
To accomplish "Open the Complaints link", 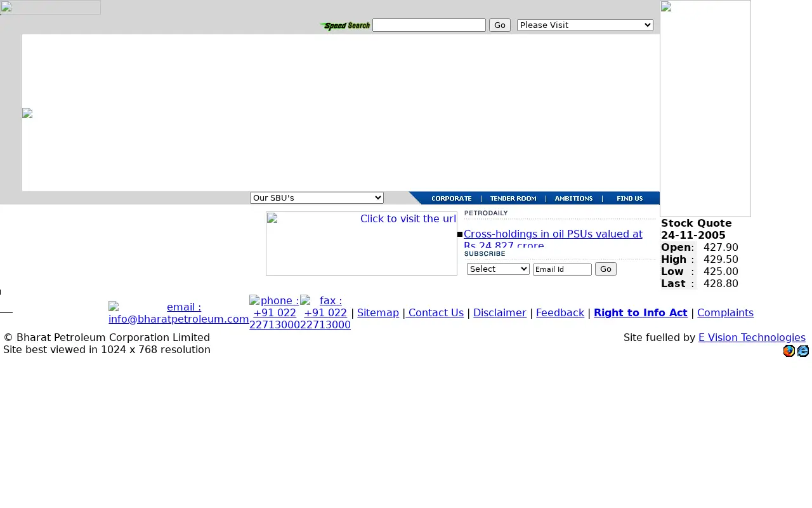I will (725, 313).
